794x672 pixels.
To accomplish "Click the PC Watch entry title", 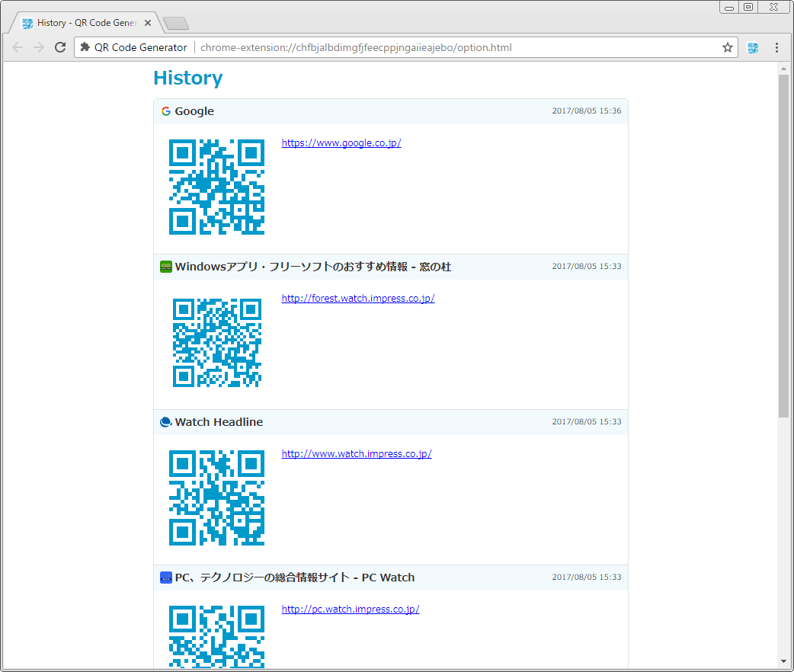I will [295, 578].
